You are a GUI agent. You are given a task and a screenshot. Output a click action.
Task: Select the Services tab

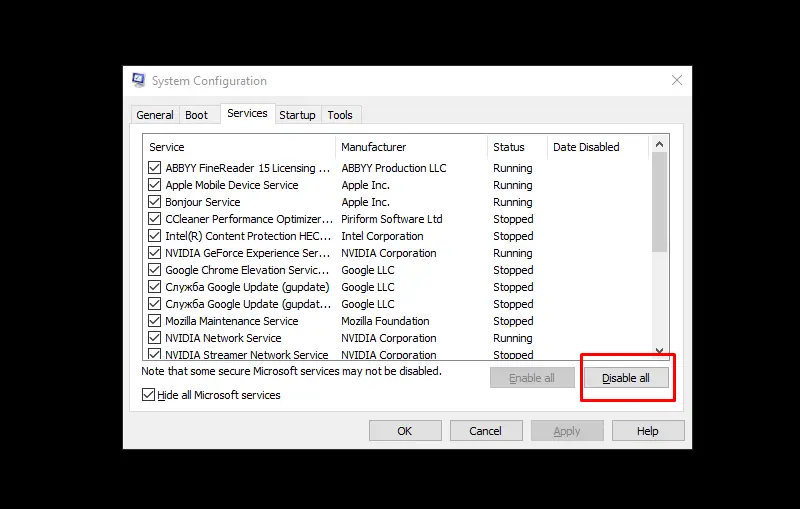[247, 113]
